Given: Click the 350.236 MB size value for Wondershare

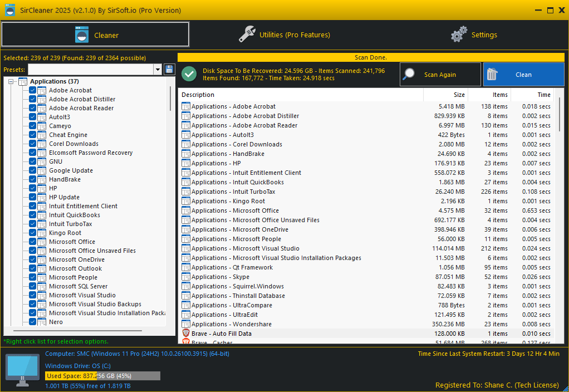Looking at the screenshot, I should (448, 324).
